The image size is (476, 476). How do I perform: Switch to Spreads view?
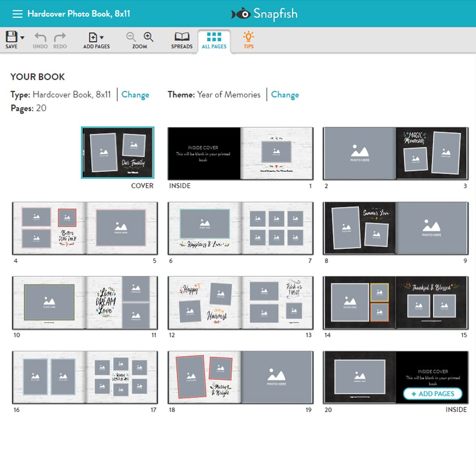(181, 40)
